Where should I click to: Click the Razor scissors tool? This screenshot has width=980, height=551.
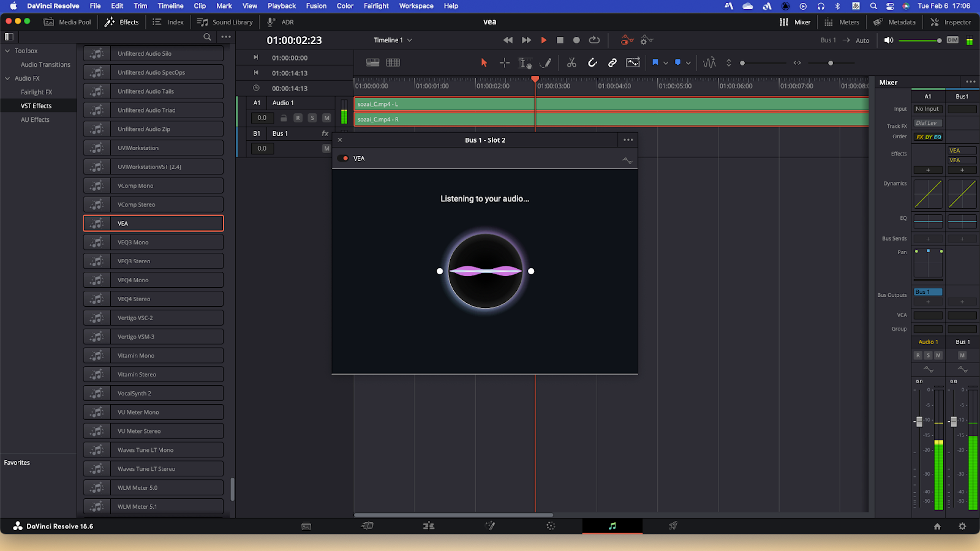[571, 62]
